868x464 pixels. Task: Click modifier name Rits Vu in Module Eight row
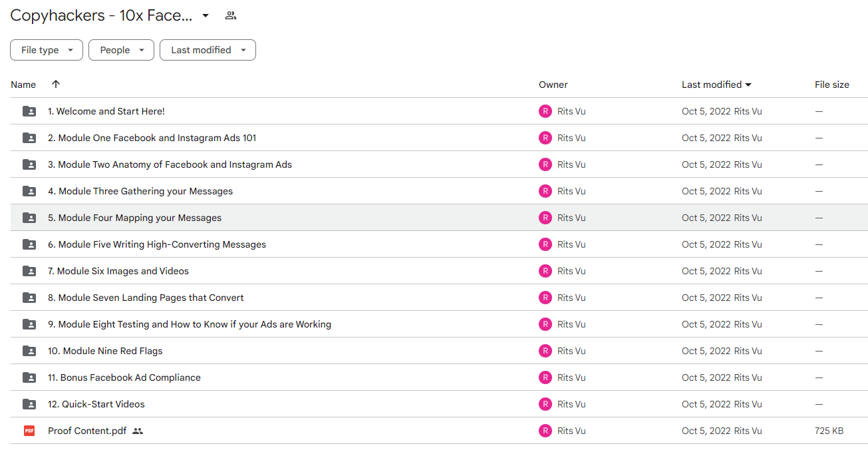click(748, 324)
